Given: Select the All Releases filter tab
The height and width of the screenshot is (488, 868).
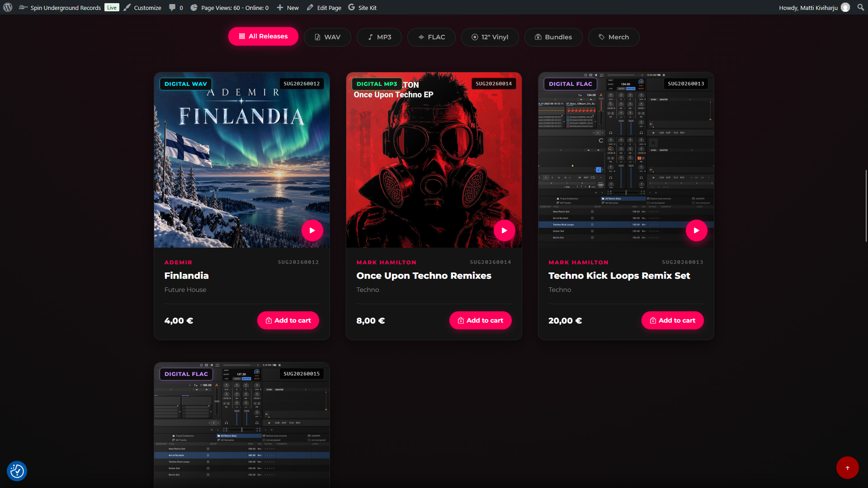Looking at the screenshot, I should (x=263, y=36).
